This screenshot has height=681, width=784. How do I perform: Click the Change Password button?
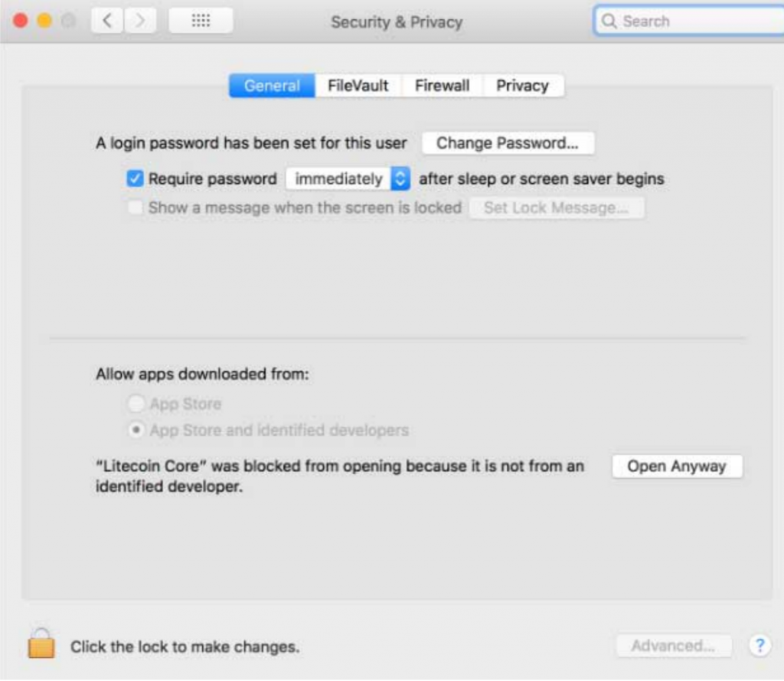pyautogui.click(x=508, y=143)
